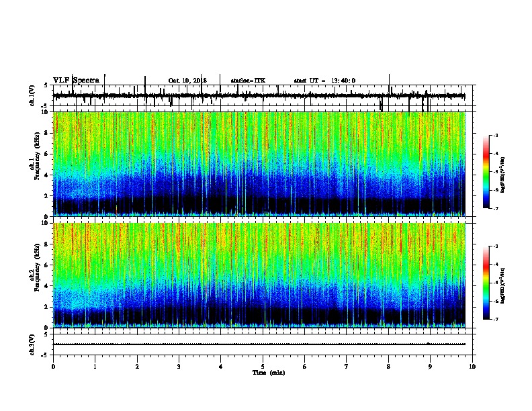The height and width of the screenshot is (411, 532).
Task: Click time axis tick label '1'
Action: pos(95,367)
